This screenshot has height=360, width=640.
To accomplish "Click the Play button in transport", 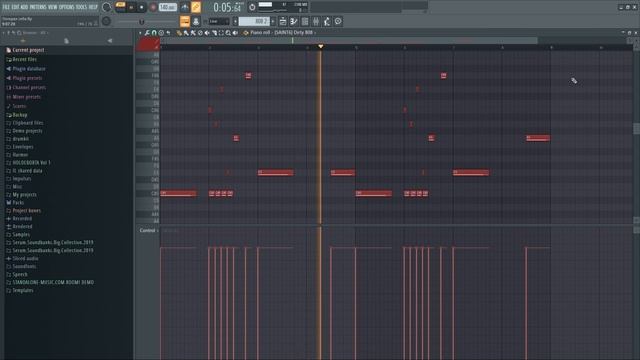I will click(x=131, y=7).
